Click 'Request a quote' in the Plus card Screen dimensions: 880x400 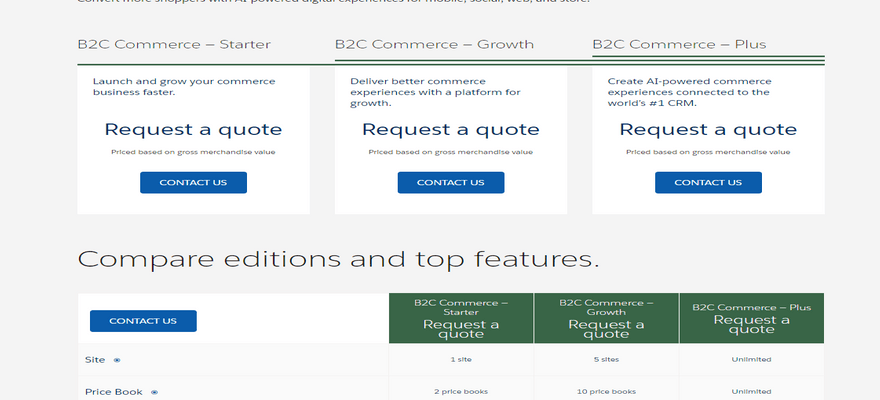[708, 130]
